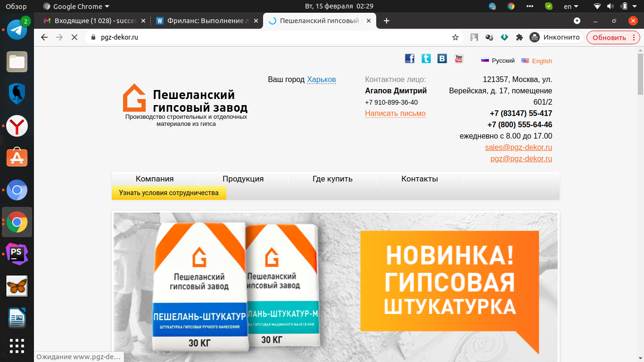644x362 pixels.
Task: Change city Харьков selector
Action: pyautogui.click(x=322, y=80)
